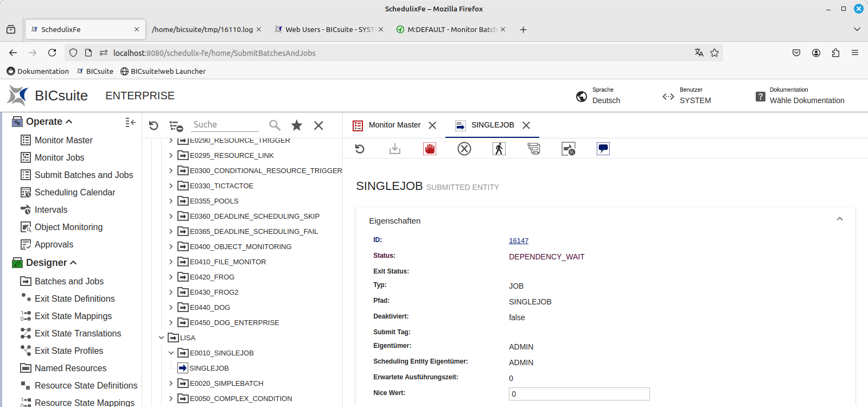The image size is (868, 407).
Task: Switch to the Monitor Master tab
Action: pyautogui.click(x=394, y=125)
